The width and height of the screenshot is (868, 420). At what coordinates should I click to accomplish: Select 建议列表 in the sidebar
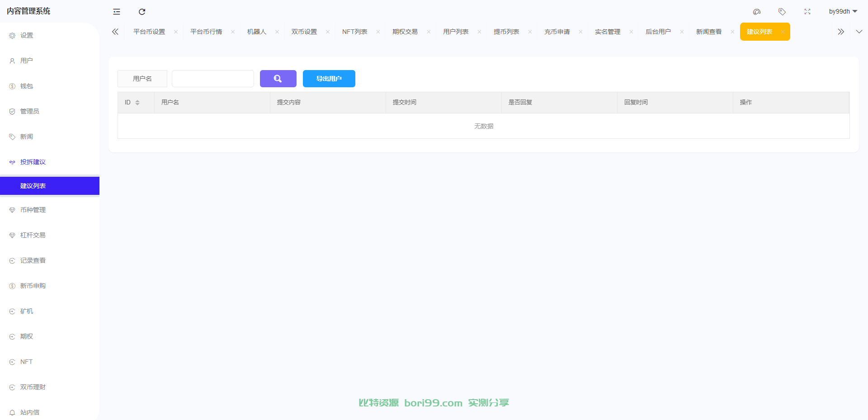pos(50,186)
